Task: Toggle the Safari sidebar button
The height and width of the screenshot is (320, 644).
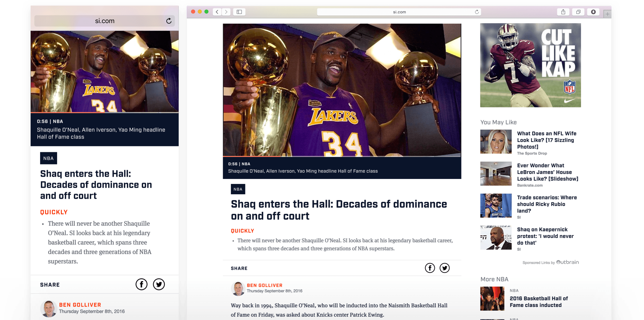Action: coord(239,12)
